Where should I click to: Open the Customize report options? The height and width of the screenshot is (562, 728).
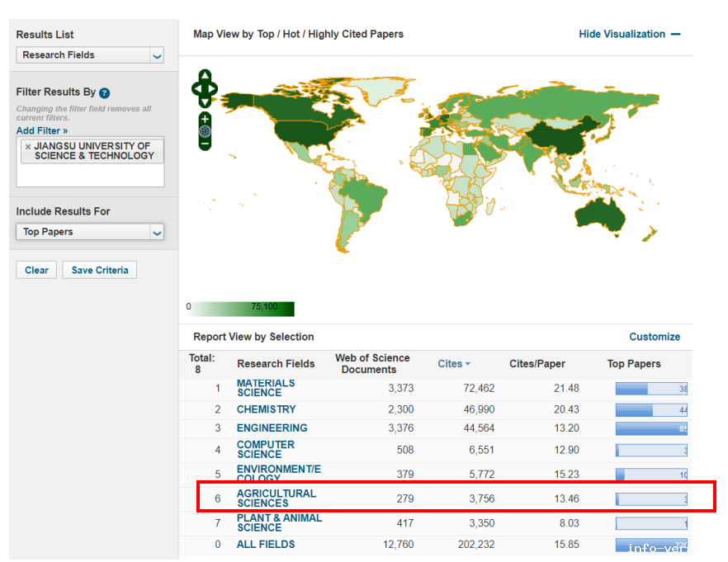point(655,337)
